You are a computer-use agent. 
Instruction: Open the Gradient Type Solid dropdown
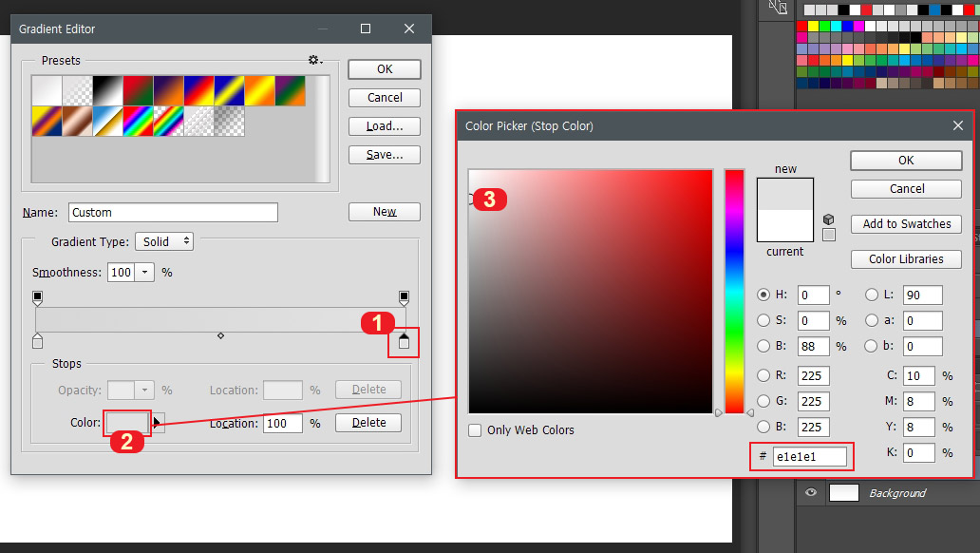pyautogui.click(x=164, y=241)
